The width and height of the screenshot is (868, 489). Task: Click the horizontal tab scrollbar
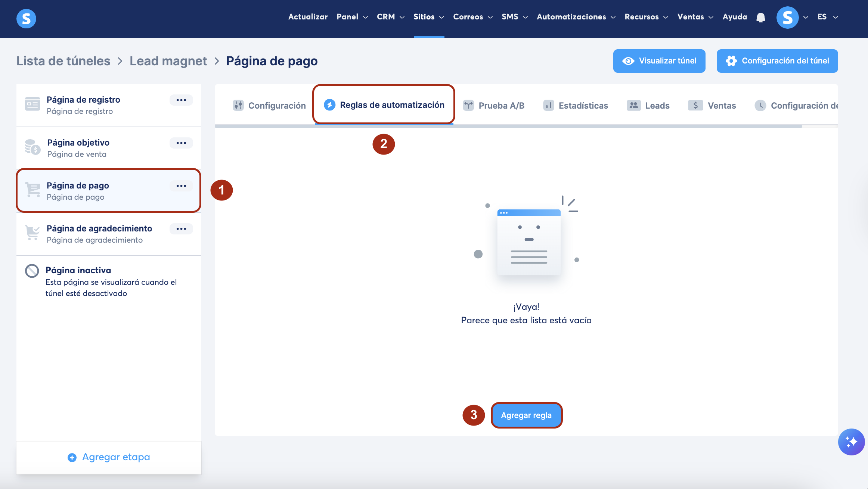[508, 127]
